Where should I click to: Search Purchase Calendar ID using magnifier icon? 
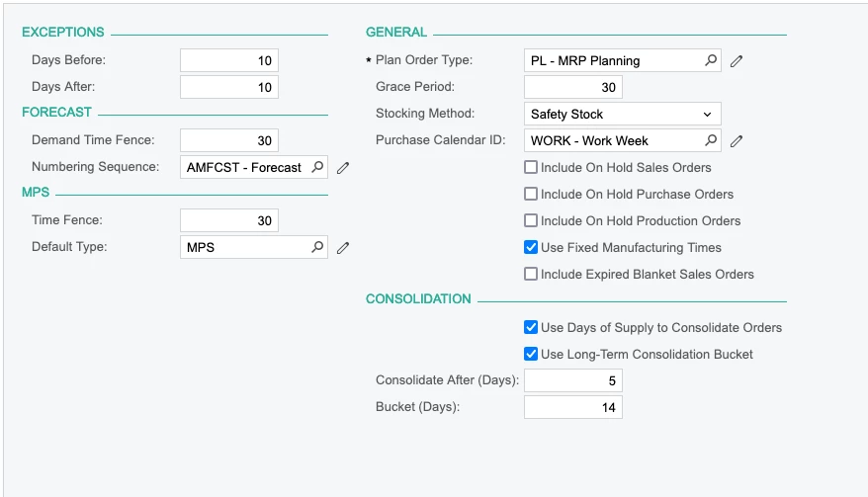(x=711, y=140)
